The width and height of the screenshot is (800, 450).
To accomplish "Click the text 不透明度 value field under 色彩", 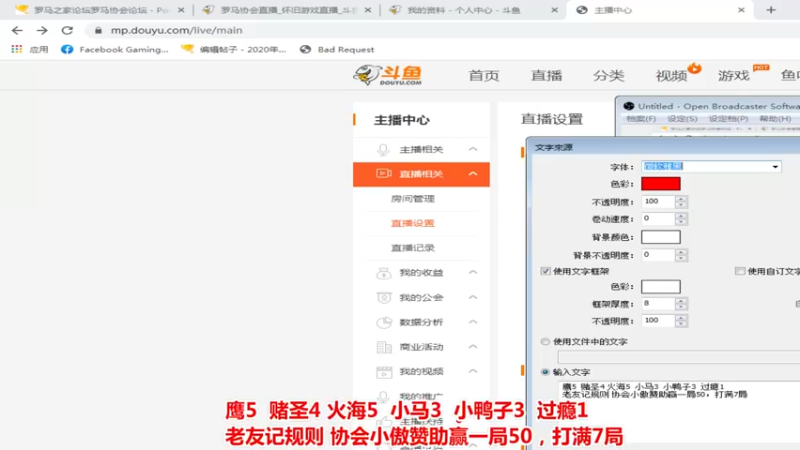I will [x=658, y=202].
